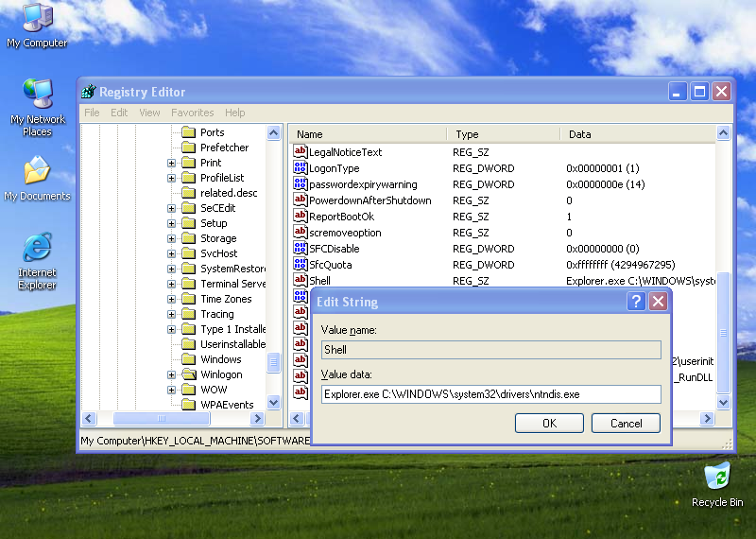756x539 pixels.
Task: Click the registry path in status bar
Action: pos(196,441)
